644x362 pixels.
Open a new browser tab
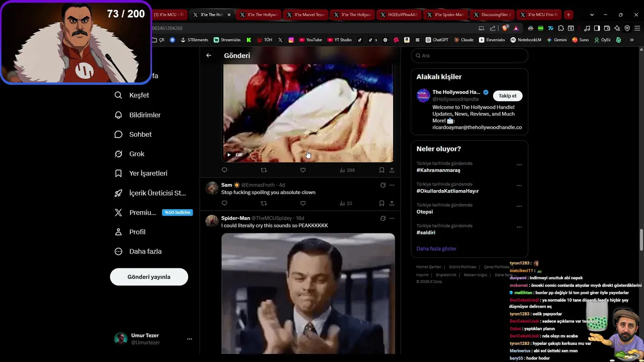(568, 15)
